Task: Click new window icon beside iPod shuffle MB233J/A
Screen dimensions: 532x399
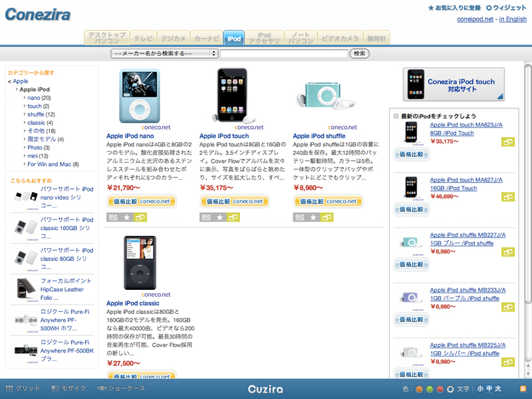Action: click(508, 307)
